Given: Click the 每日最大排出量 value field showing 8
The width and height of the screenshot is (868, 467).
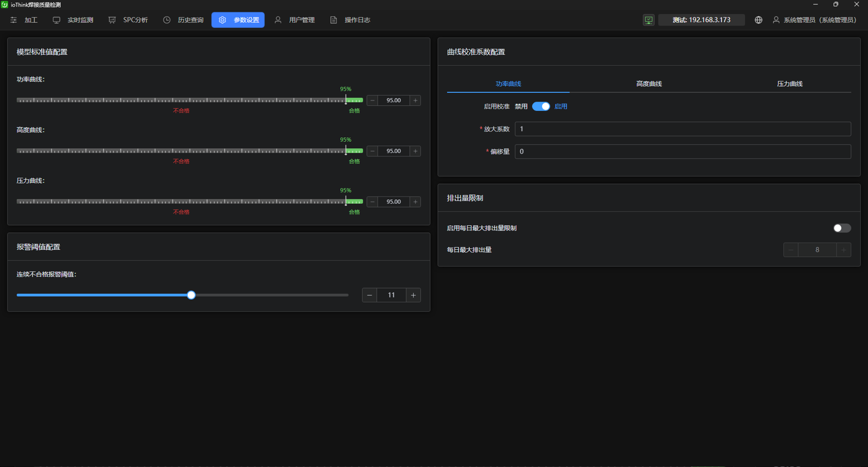Looking at the screenshot, I should tap(818, 250).
